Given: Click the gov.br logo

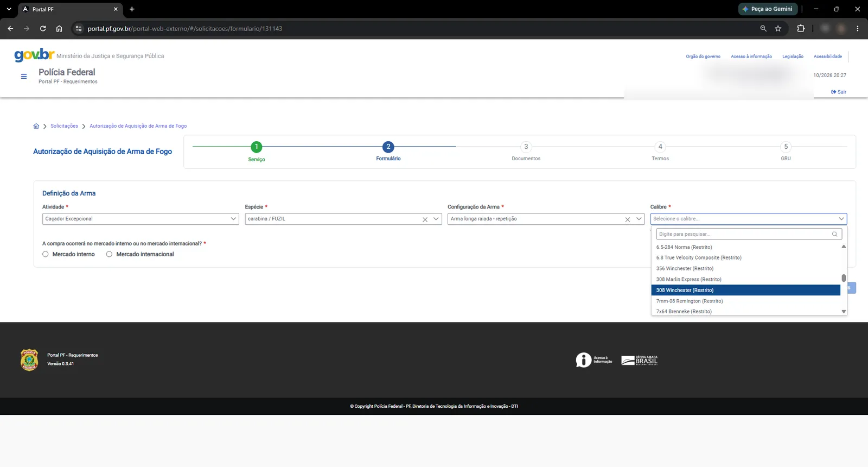Looking at the screenshot, I should pyautogui.click(x=34, y=55).
